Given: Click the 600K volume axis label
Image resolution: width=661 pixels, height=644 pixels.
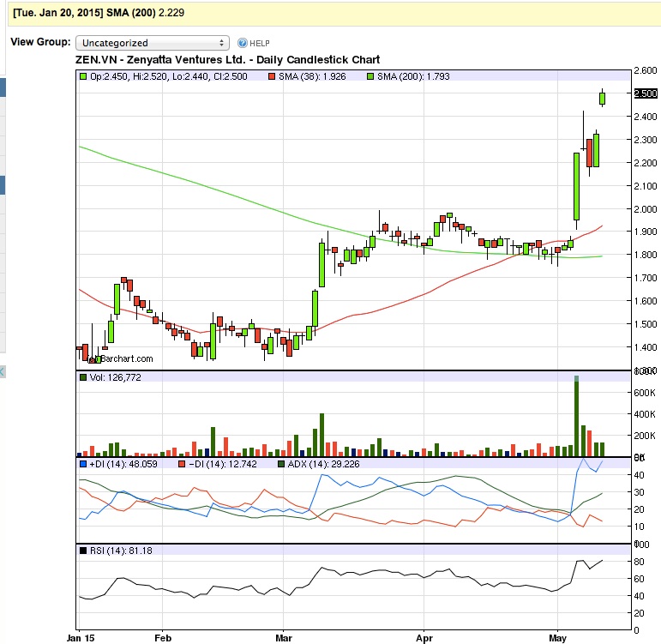Looking at the screenshot, I should click(x=645, y=393).
